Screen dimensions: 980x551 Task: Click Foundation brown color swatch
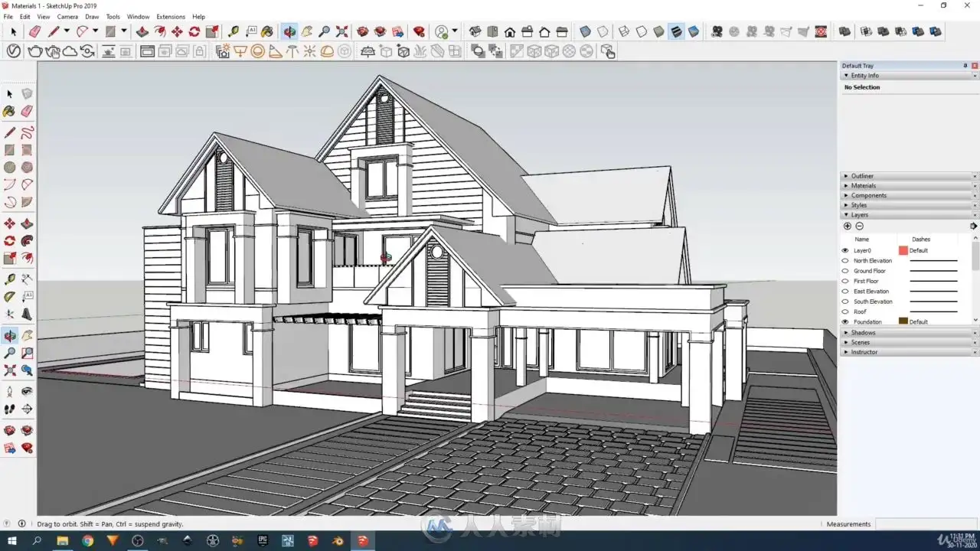pyautogui.click(x=903, y=321)
